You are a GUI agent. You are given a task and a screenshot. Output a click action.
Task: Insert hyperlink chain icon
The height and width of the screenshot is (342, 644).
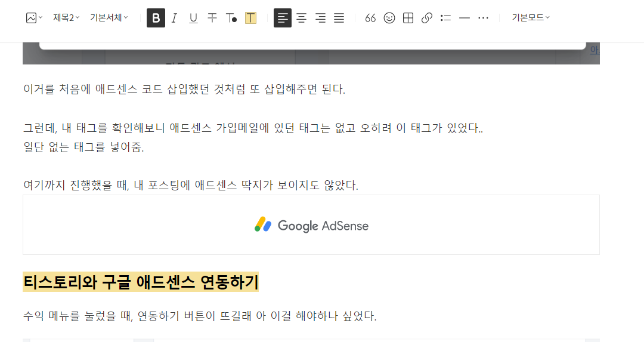(427, 18)
